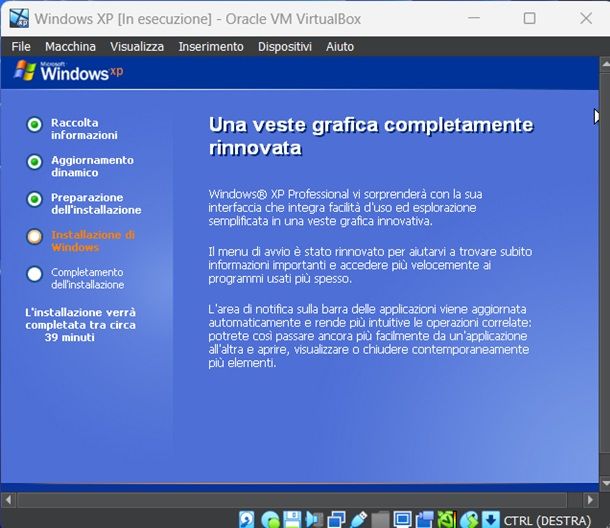
Task: Click the mouse integration status icon
Action: tap(469, 519)
